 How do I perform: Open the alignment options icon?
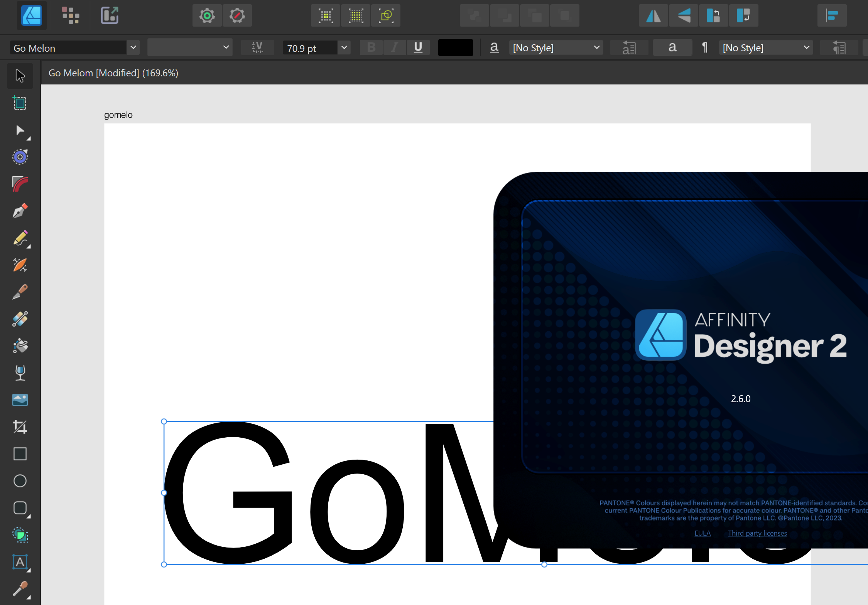click(832, 16)
